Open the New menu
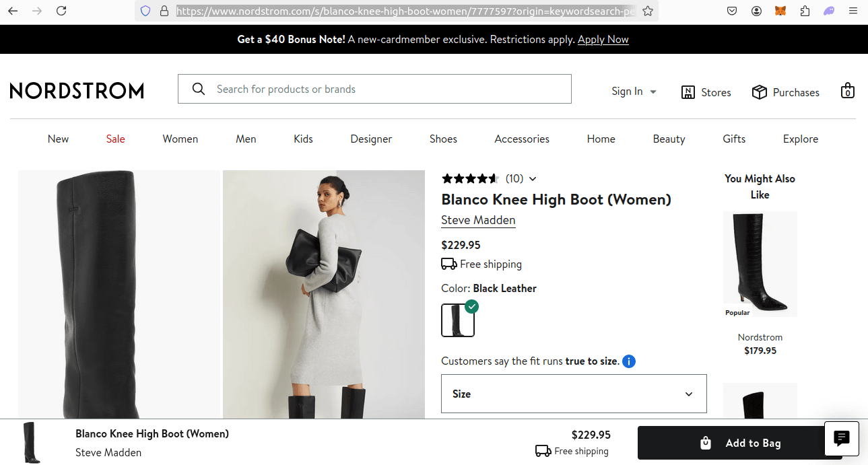The height and width of the screenshot is (465, 868). pyautogui.click(x=58, y=139)
